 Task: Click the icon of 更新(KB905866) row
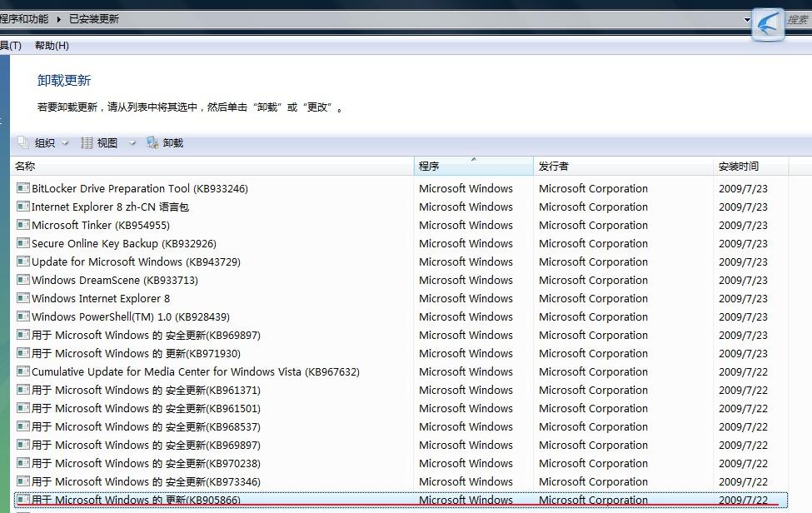click(22, 500)
